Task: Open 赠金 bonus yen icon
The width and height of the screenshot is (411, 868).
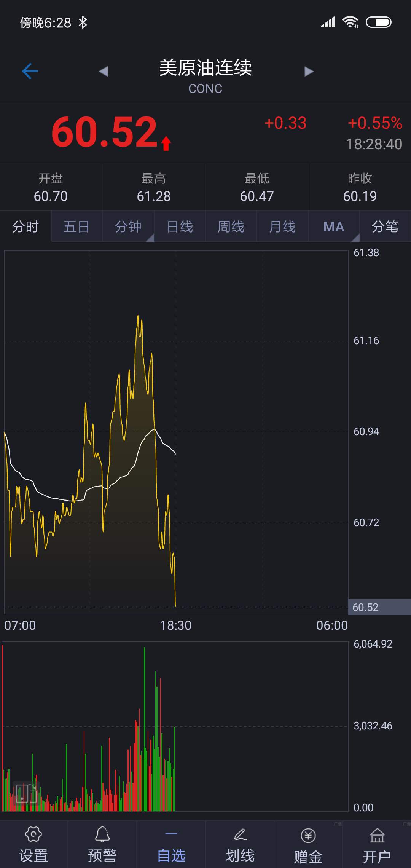Action: pyautogui.click(x=308, y=836)
